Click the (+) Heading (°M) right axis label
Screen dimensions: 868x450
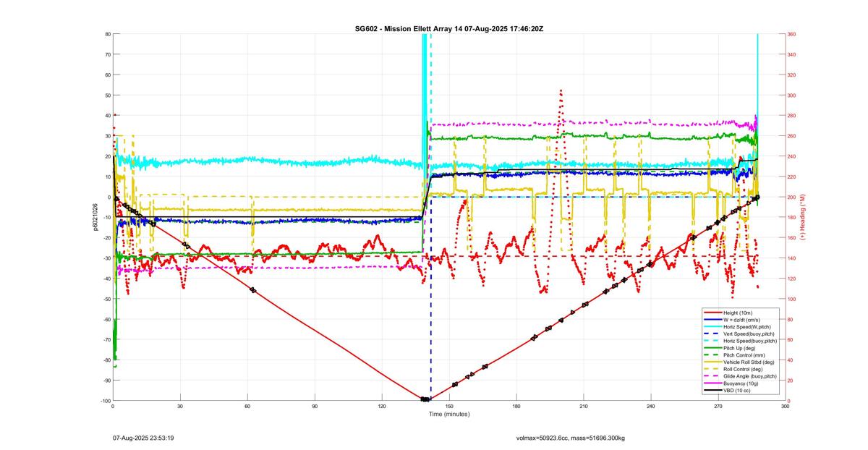803,217
